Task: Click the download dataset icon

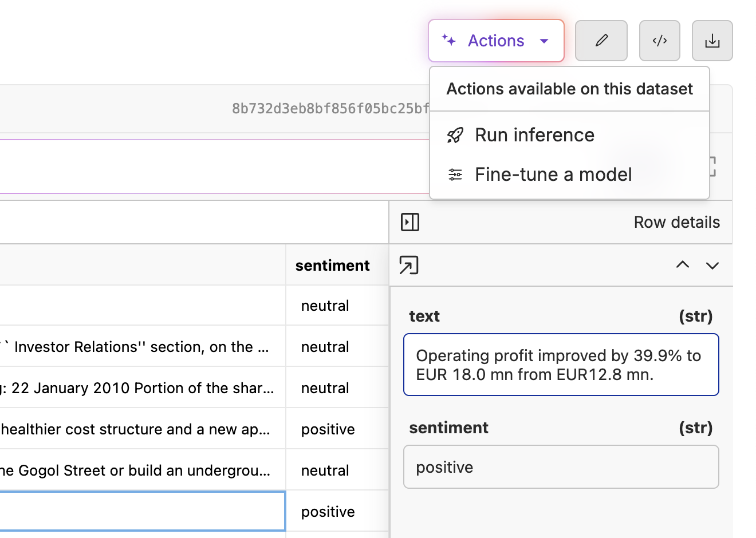Action: (x=712, y=41)
